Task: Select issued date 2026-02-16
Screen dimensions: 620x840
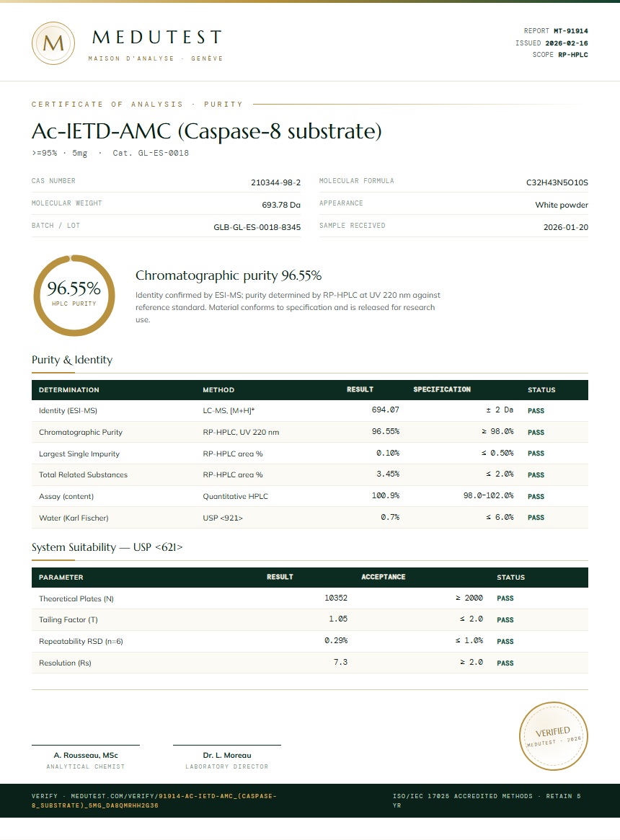Action: [x=567, y=43]
